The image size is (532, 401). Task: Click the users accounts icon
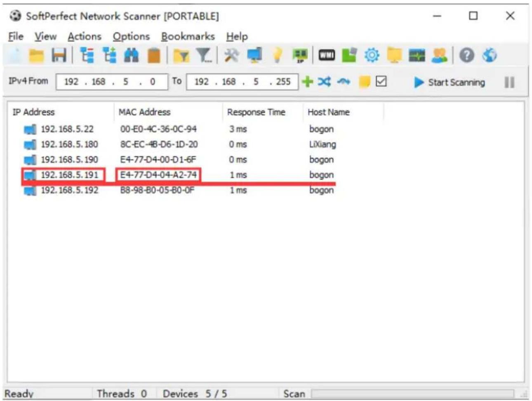coord(439,55)
